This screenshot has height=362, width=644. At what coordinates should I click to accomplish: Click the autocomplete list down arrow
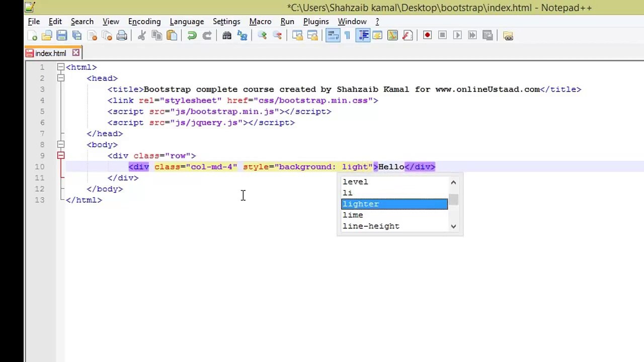click(x=453, y=226)
